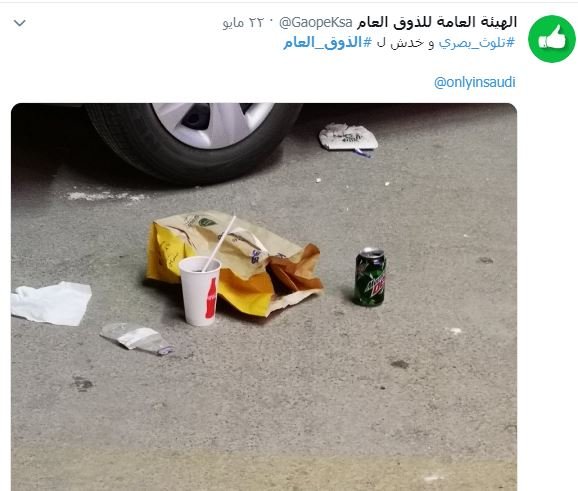Click the car wheel hubcap in photo
The height and width of the screenshot is (491, 578).
pos(212,124)
